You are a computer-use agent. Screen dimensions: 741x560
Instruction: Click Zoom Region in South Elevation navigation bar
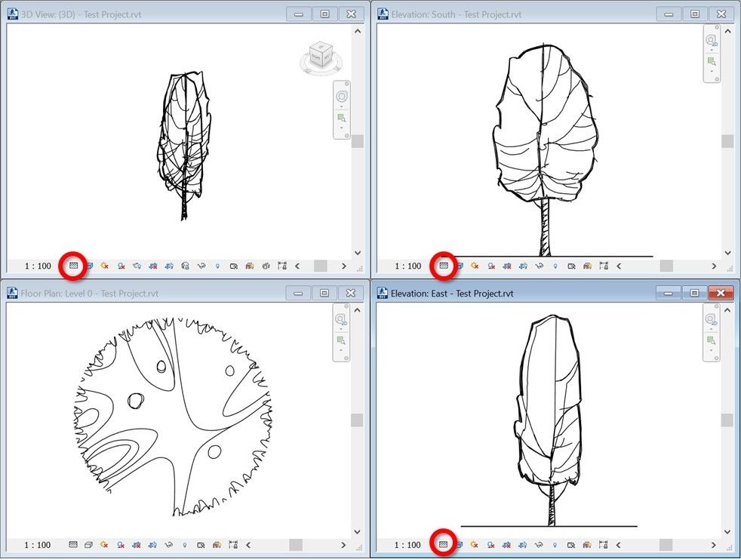(x=712, y=61)
